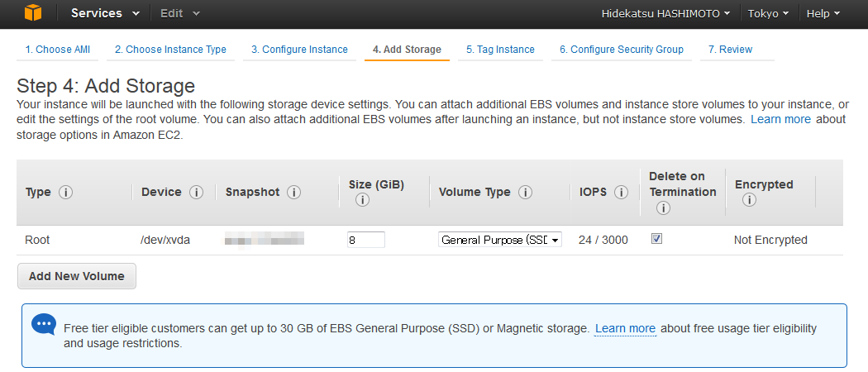The width and height of the screenshot is (868, 372).
Task: Click the AWS orange cube logo
Action: [33, 13]
